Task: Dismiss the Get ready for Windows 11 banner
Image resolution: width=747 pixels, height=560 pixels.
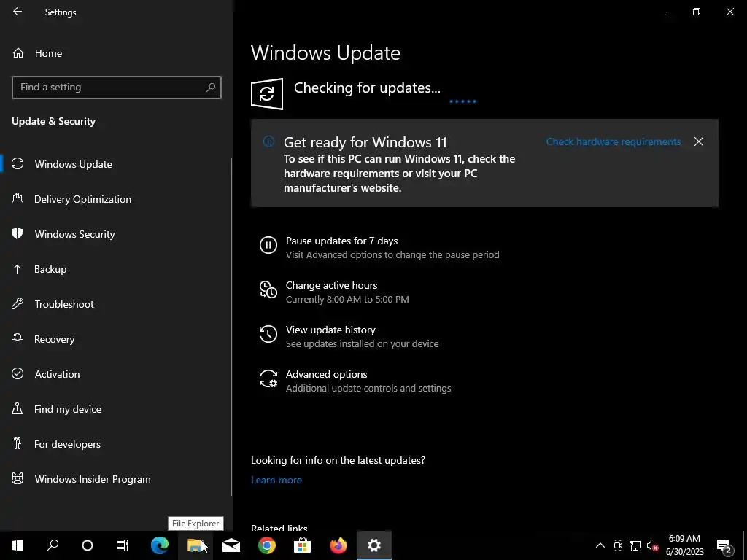Action: pos(698,141)
